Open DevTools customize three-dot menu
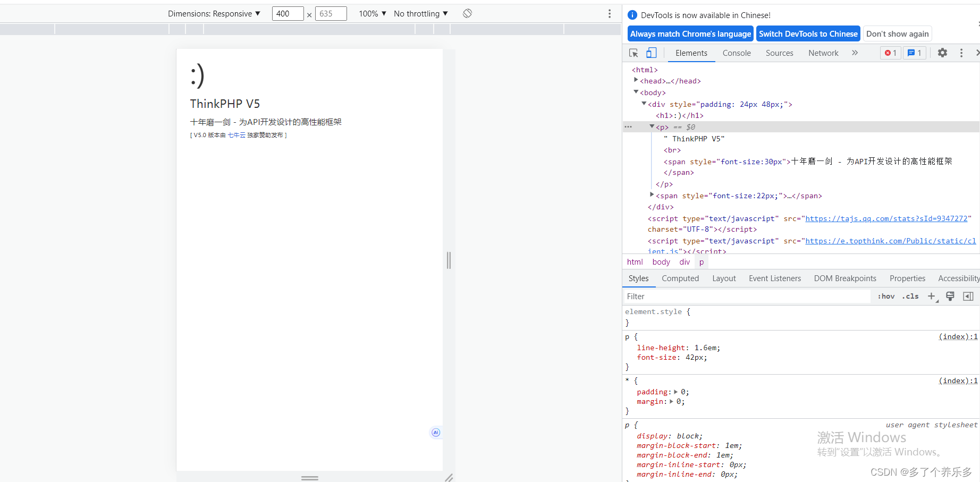 pos(961,53)
